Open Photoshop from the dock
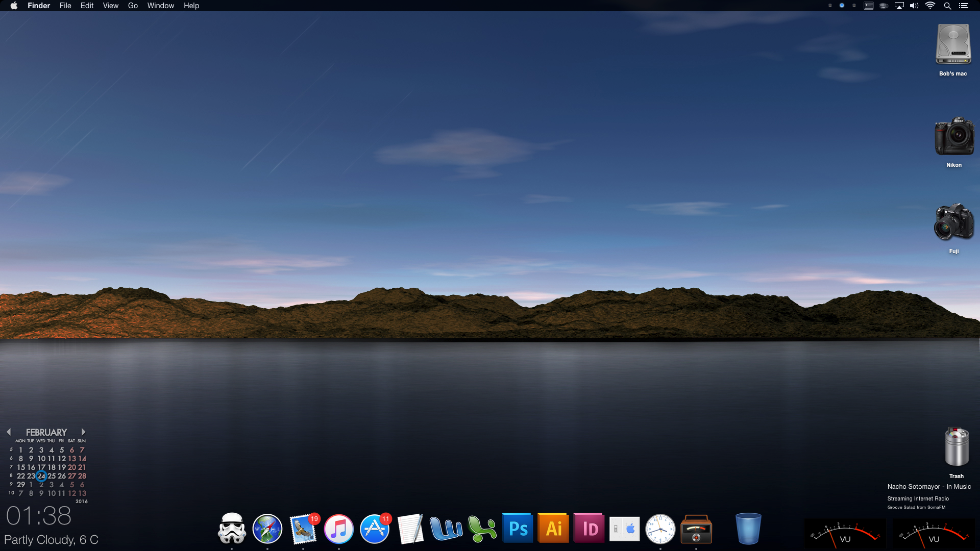Viewport: 980px width, 551px height. pos(518,529)
